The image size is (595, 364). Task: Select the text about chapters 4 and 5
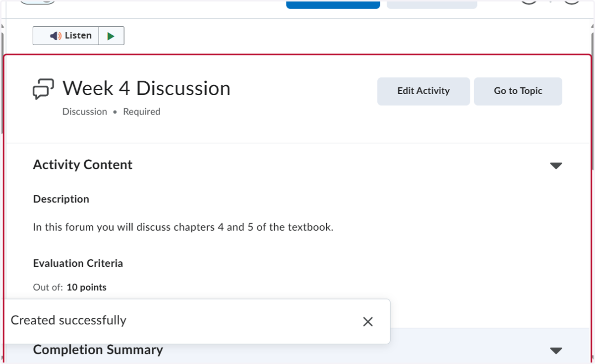(x=183, y=228)
